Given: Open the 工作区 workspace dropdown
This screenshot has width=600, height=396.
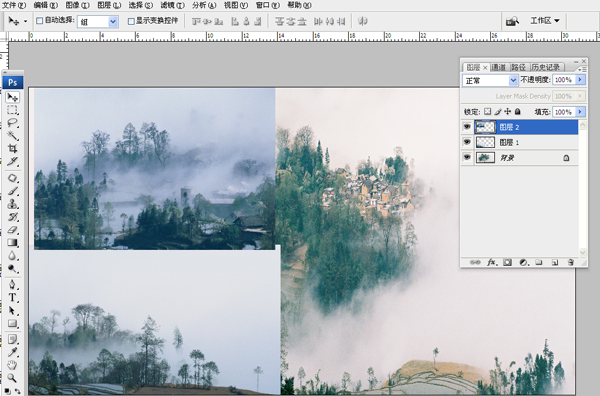Looking at the screenshot, I should tap(545, 21).
